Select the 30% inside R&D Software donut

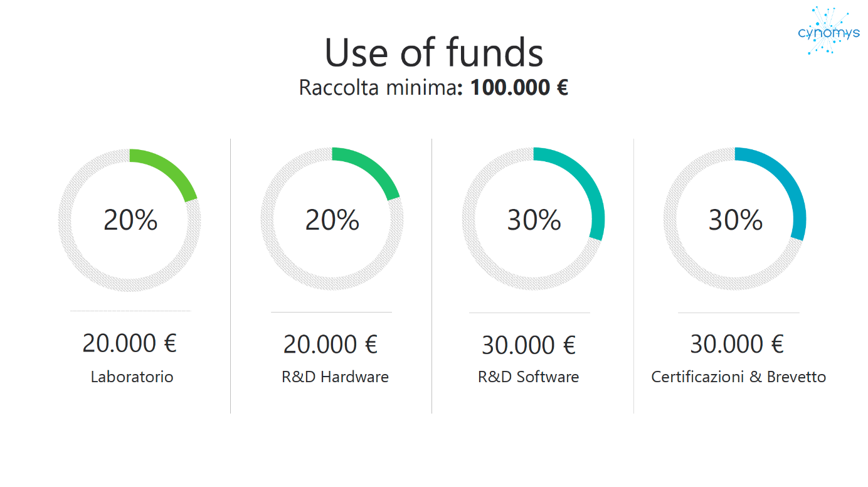point(534,220)
